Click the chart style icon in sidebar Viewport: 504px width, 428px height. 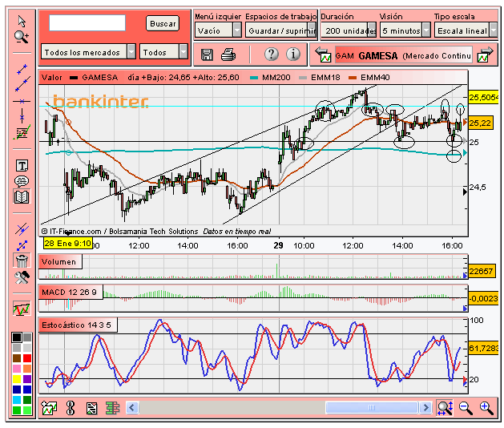coord(22,309)
